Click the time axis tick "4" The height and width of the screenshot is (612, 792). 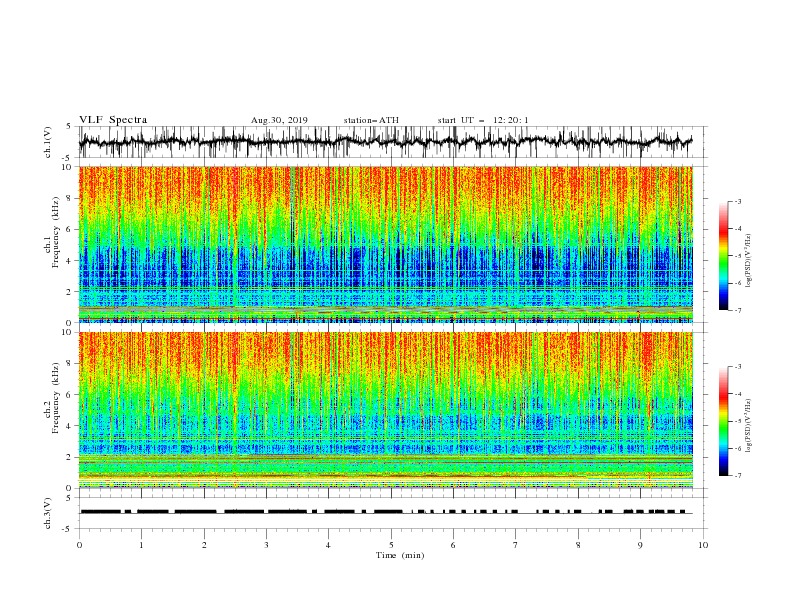[x=328, y=545]
